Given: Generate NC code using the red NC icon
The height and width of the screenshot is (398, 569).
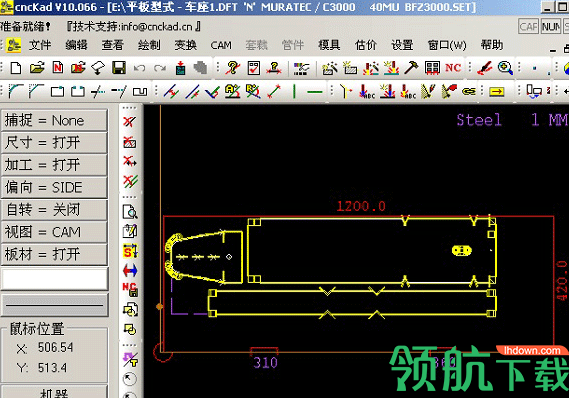Looking at the screenshot, I should pos(453,68).
